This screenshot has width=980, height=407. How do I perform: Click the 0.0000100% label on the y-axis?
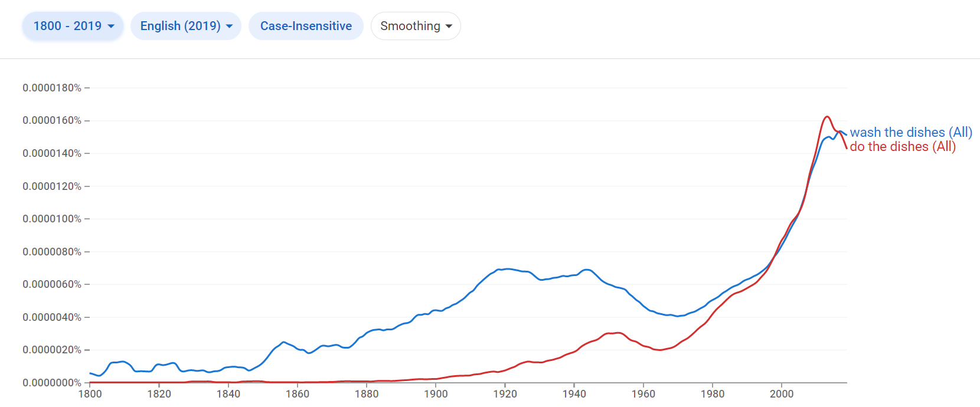(52, 218)
